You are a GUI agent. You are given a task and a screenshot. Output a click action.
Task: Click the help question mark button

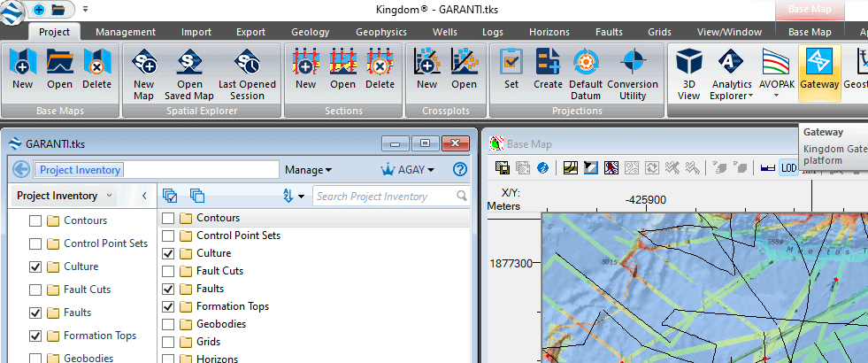coord(459,170)
